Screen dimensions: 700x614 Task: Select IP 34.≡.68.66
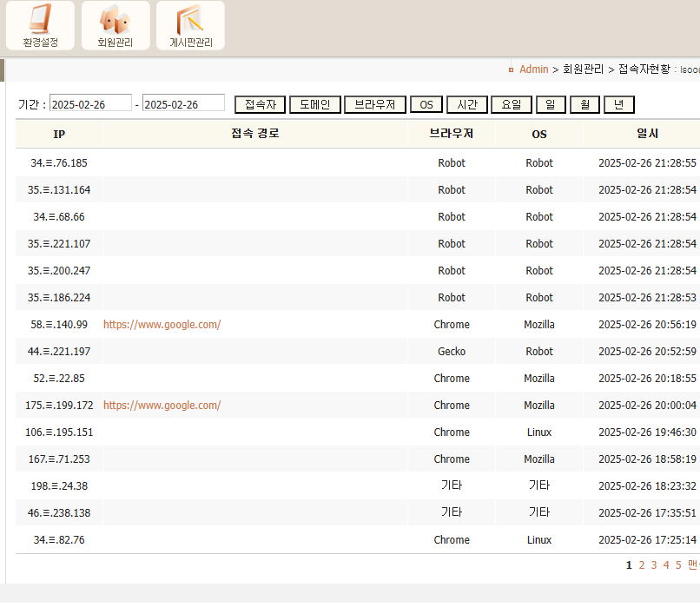[59, 217]
